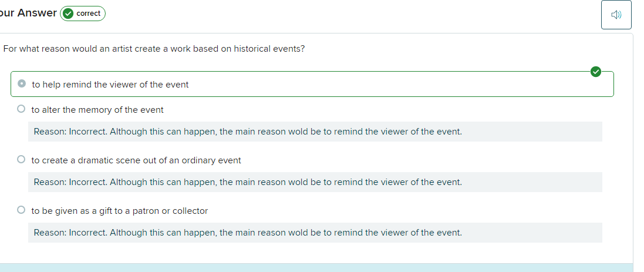The image size is (644, 272).
Task: Click the answer text "to help remind the viewer of the event"
Action: click(x=110, y=85)
